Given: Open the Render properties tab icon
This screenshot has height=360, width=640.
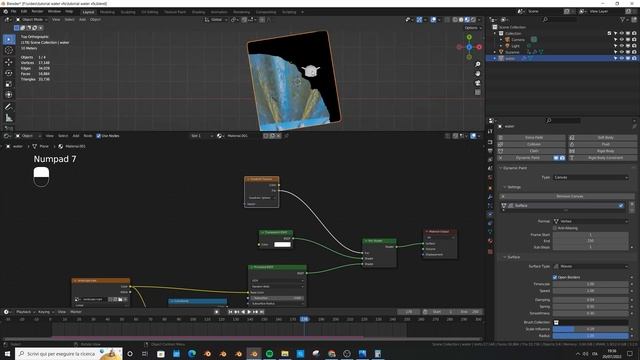Looking at the screenshot, I should click(490, 142).
